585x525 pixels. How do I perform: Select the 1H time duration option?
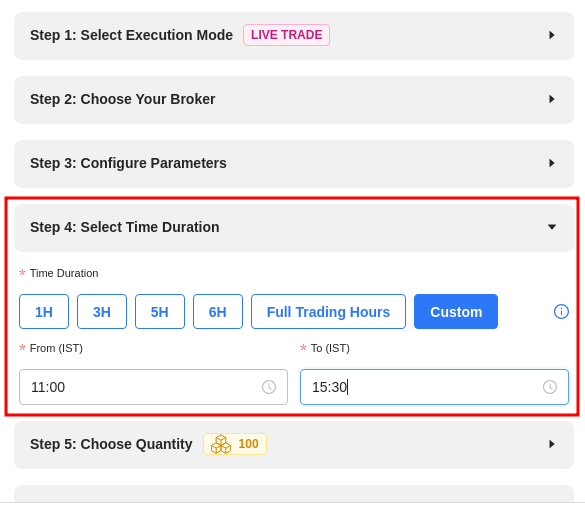point(44,312)
